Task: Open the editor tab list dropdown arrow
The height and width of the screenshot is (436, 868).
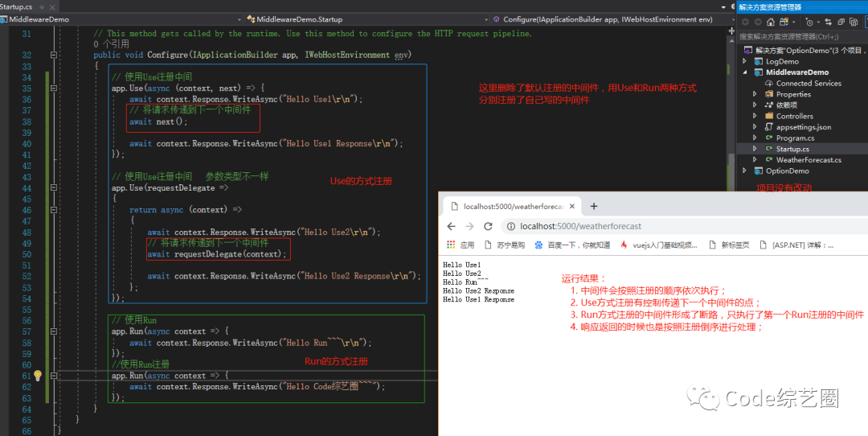Action: point(723,6)
